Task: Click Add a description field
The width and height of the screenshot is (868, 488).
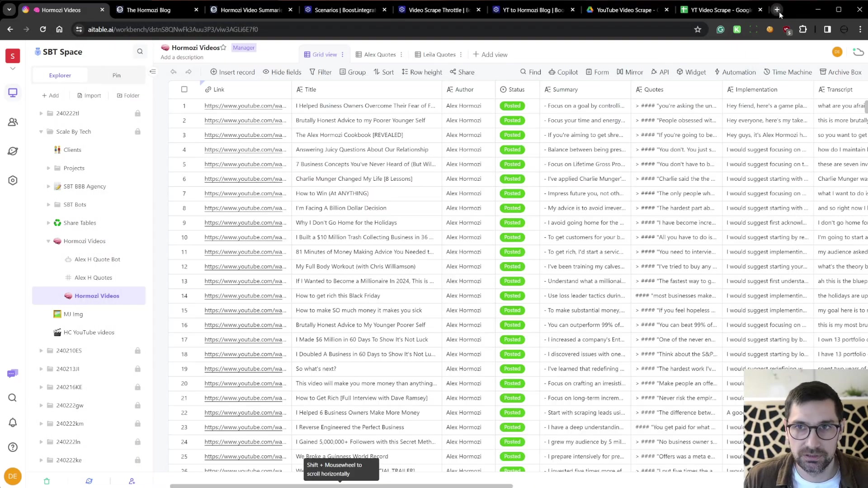Action: tap(182, 57)
